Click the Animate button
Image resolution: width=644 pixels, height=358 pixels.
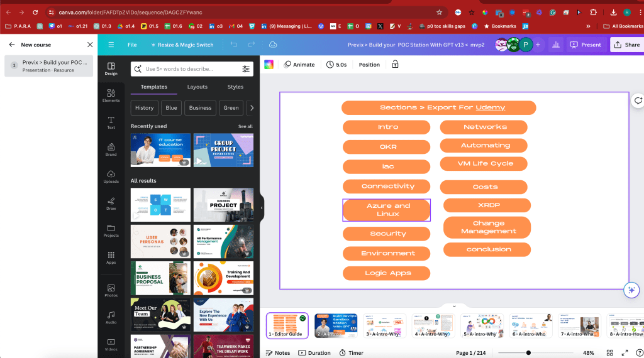coord(299,65)
